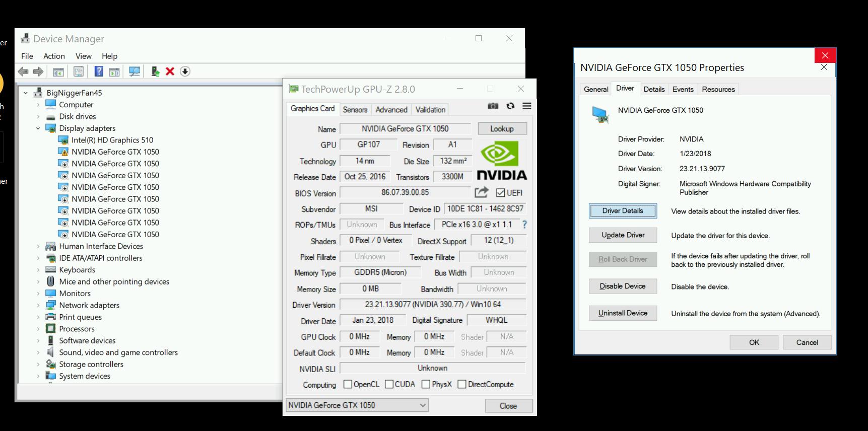Toggle the CUDA checkbox

tap(389, 384)
